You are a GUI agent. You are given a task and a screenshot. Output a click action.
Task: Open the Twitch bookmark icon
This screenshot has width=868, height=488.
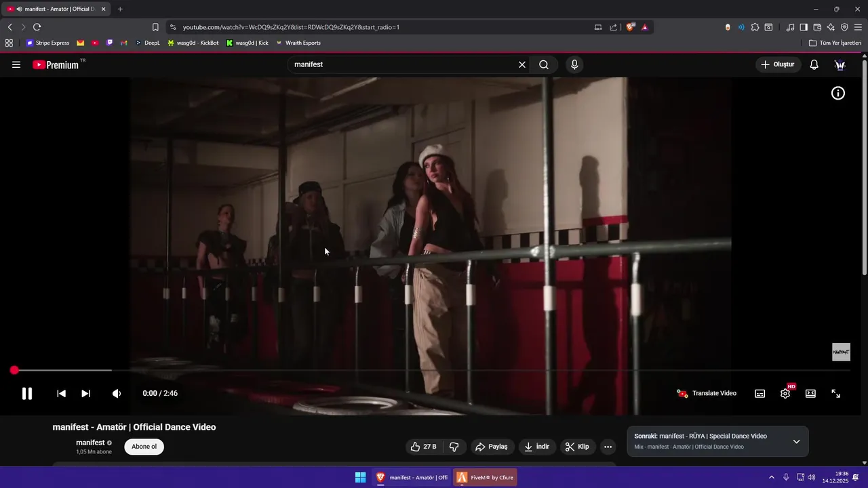[x=109, y=43]
